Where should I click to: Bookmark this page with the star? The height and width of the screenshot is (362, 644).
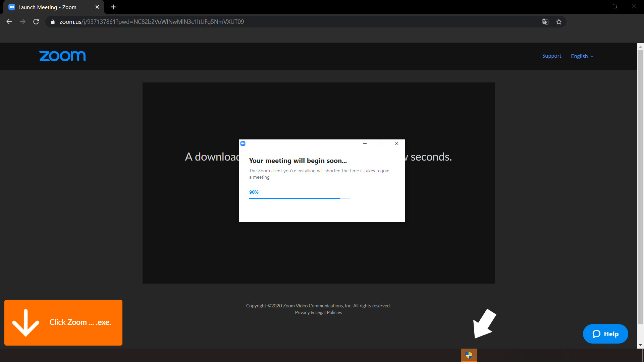(x=559, y=22)
